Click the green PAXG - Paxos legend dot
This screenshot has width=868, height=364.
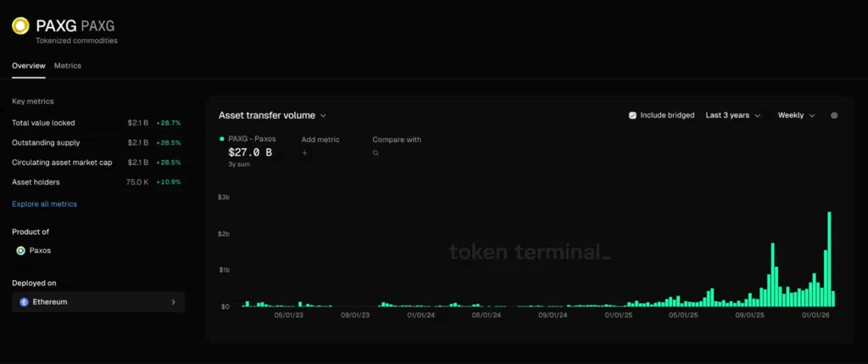pyautogui.click(x=222, y=139)
